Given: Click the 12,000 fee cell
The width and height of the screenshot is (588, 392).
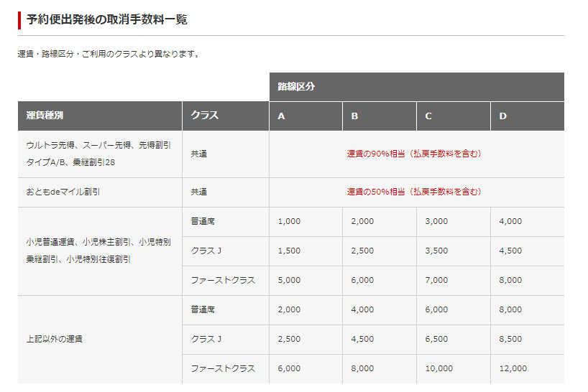Looking at the screenshot, I should [527, 369].
